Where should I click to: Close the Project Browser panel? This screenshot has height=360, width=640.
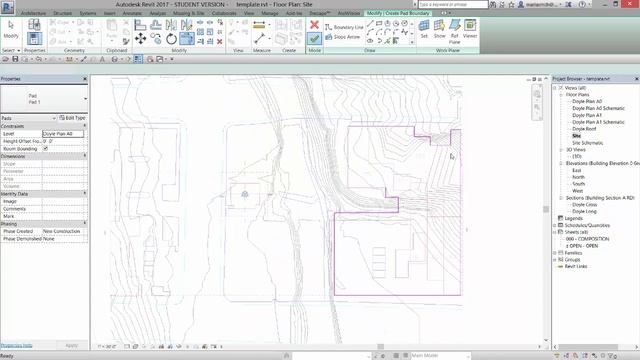coord(636,79)
